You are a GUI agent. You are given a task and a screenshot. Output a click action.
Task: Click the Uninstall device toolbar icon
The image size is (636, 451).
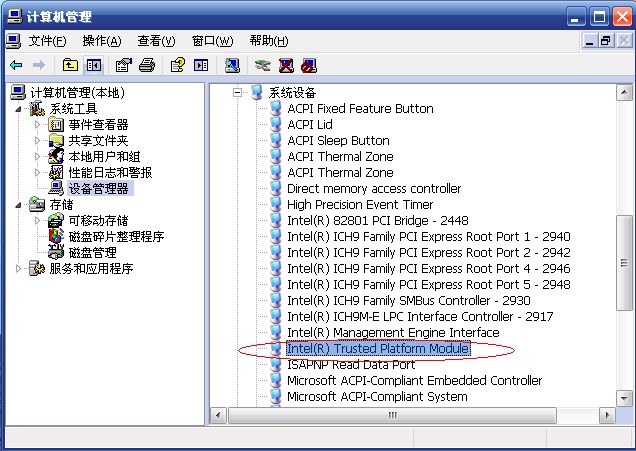point(286,65)
